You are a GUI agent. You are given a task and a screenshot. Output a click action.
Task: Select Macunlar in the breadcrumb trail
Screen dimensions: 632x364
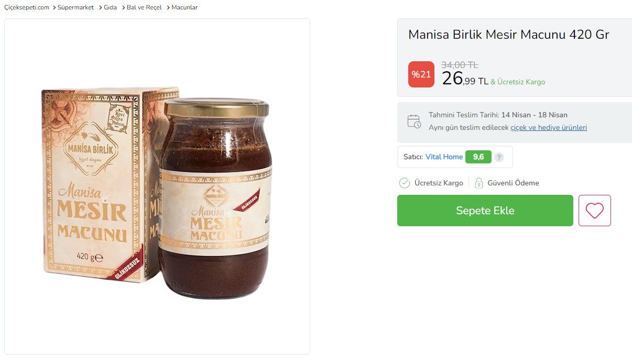pyautogui.click(x=185, y=7)
